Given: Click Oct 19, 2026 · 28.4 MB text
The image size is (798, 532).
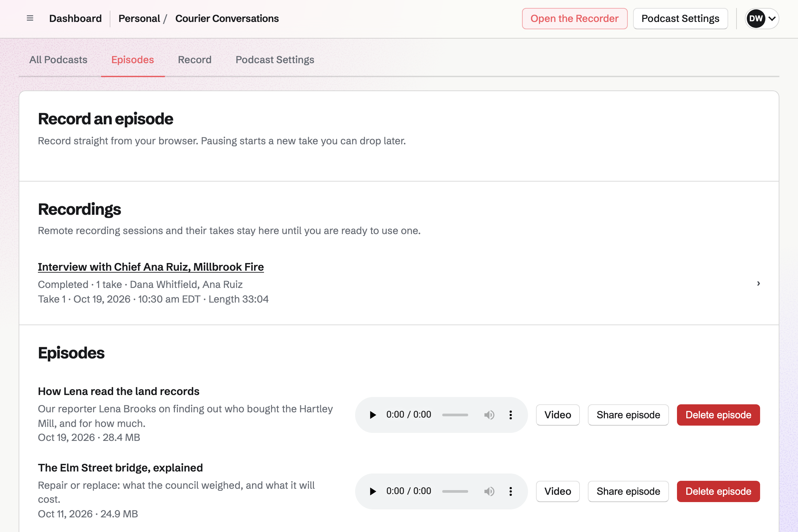Looking at the screenshot, I should pos(89,438).
